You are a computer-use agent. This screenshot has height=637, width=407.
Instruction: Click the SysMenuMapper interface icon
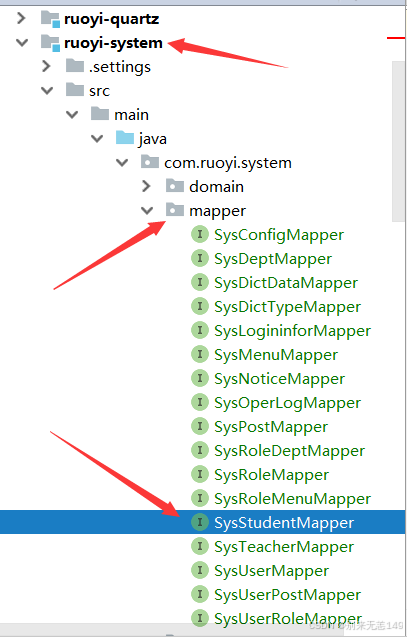[200, 354]
